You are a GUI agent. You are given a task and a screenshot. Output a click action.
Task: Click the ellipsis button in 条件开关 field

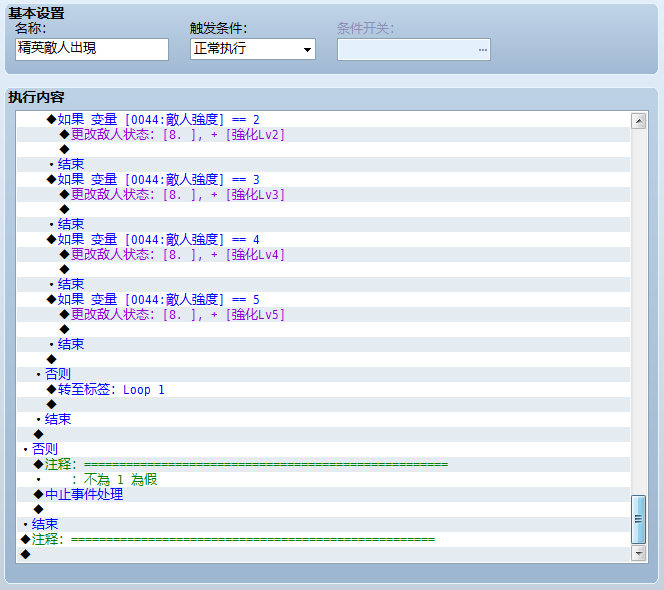pyautogui.click(x=483, y=50)
